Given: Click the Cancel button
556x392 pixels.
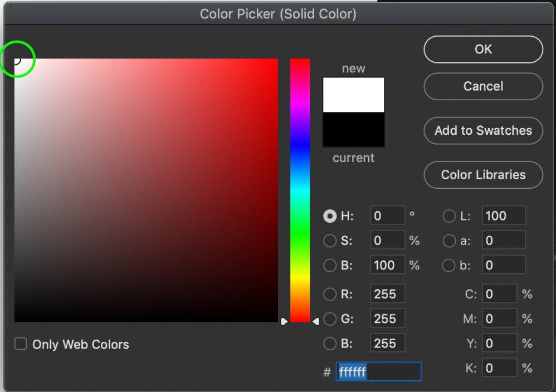Looking at the screenshot, I should 482,86.
